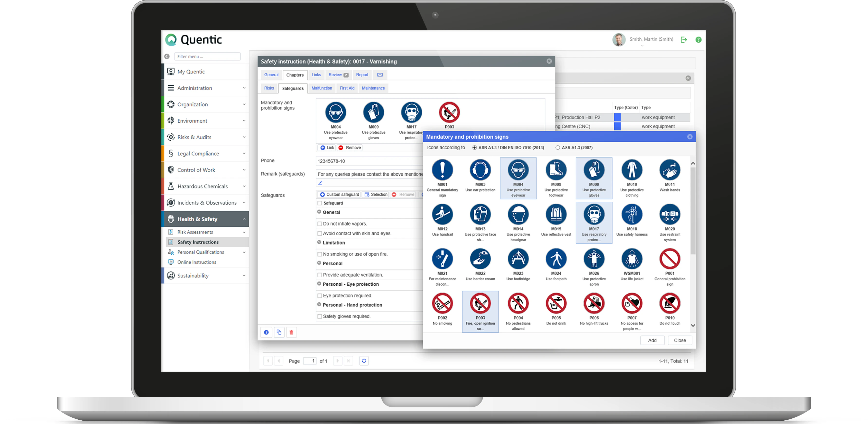Click the green logout icon
The width and height of the screenshot is (868, 434).
click(x=684, y=40)
